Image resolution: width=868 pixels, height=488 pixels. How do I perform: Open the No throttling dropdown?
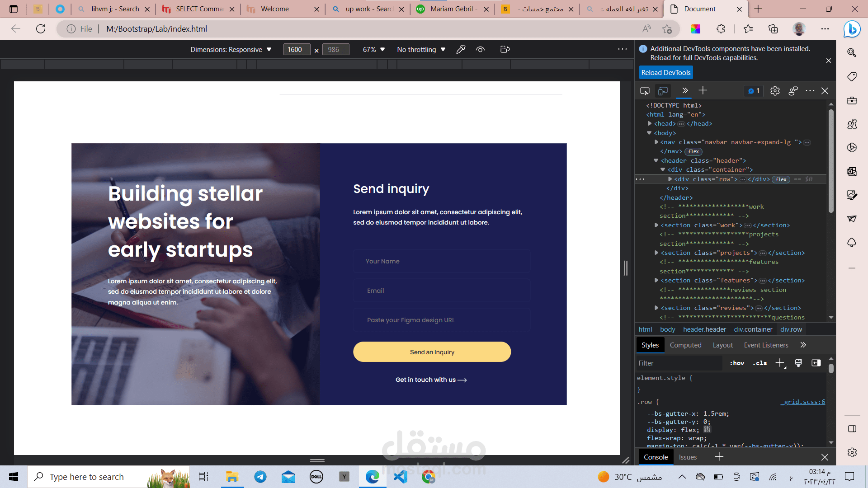pyautogui.click(x=421, y=49)
